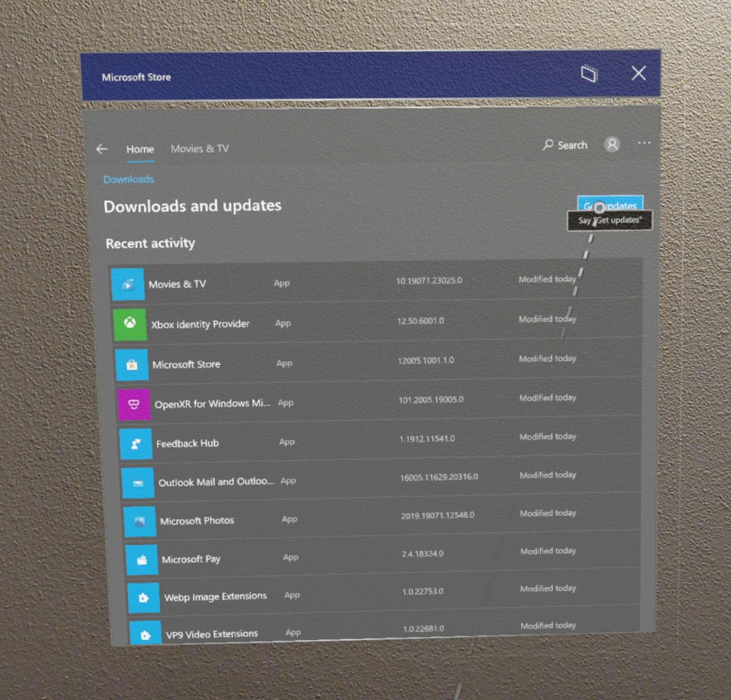Select the Xbox Identity Provider icon
The width and height of the screenshot is (731, 700).
tap(130, 325)
